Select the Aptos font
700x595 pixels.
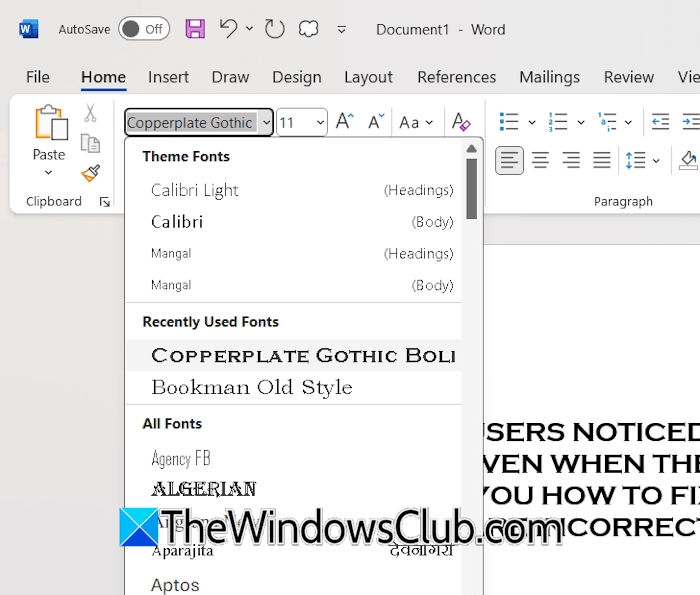point(294,584)
